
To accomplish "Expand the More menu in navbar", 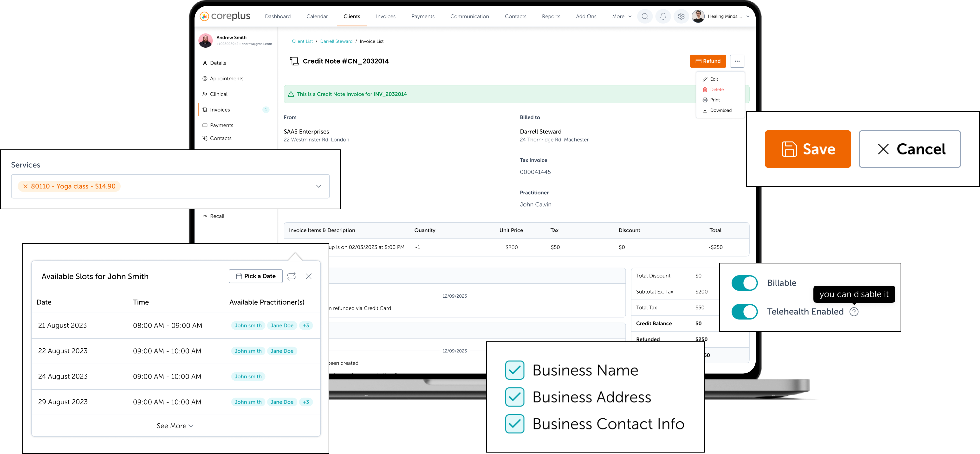I will tap(622, 16).
